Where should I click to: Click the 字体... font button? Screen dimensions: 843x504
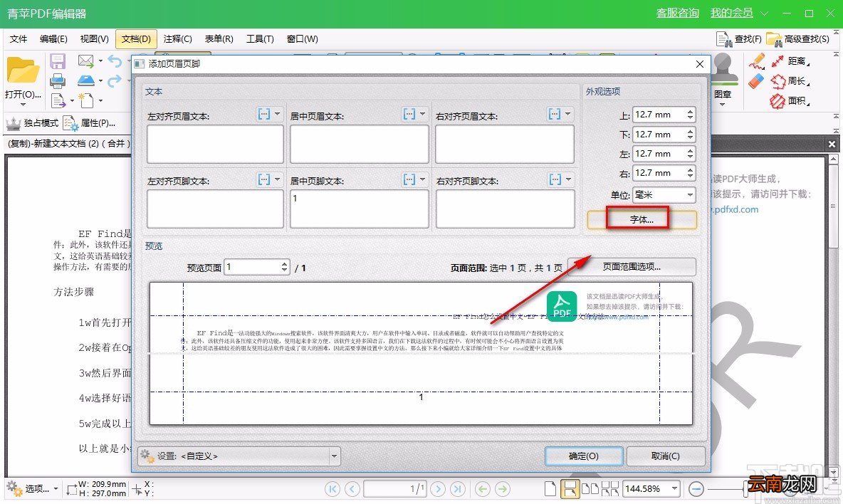click(x=642, y=219)
